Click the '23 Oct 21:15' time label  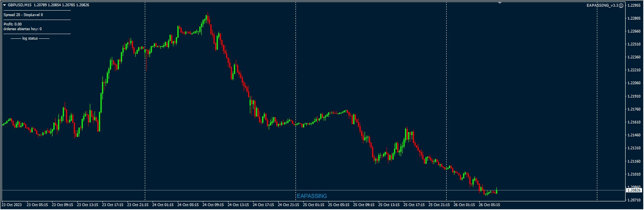(x=138, y=205)
